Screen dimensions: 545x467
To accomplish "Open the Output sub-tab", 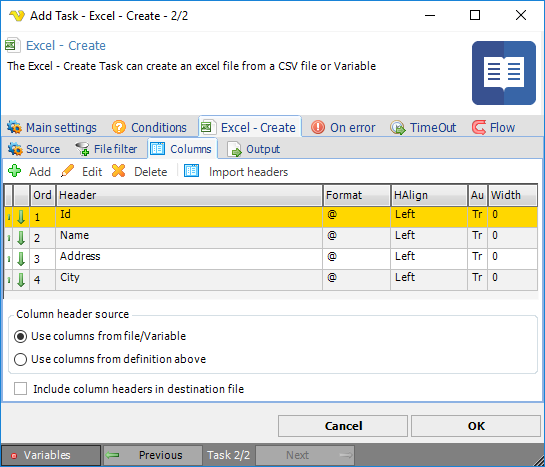I will point(253,149).
